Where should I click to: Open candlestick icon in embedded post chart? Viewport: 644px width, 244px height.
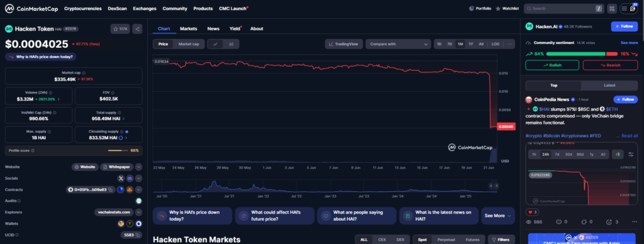[x=618, y=155]
